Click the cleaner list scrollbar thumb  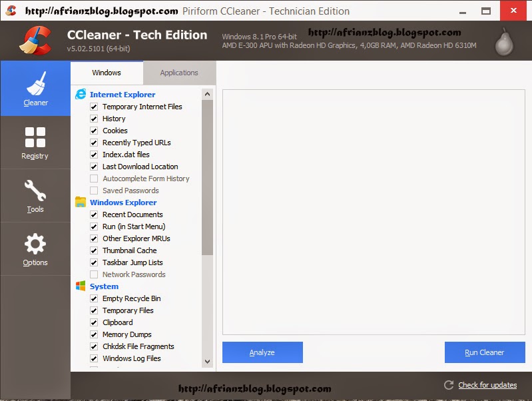click(207, 177)
